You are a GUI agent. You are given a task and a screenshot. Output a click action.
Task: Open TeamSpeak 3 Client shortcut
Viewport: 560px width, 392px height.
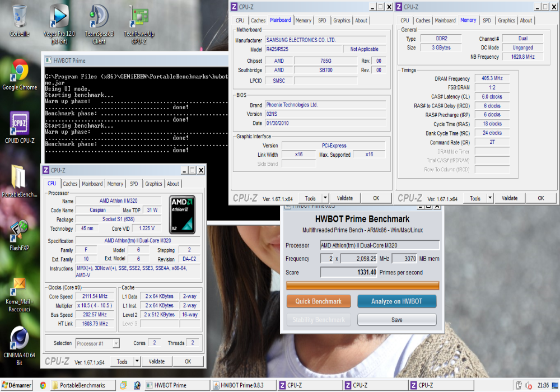(x=99, y=24)
